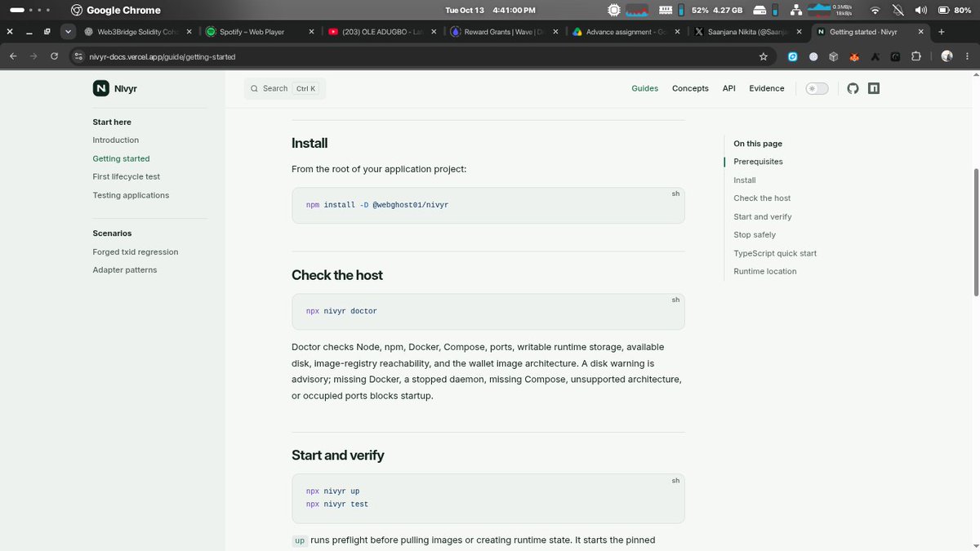
Task: Open the system monitor gear icon
Action: coord(614,11)
